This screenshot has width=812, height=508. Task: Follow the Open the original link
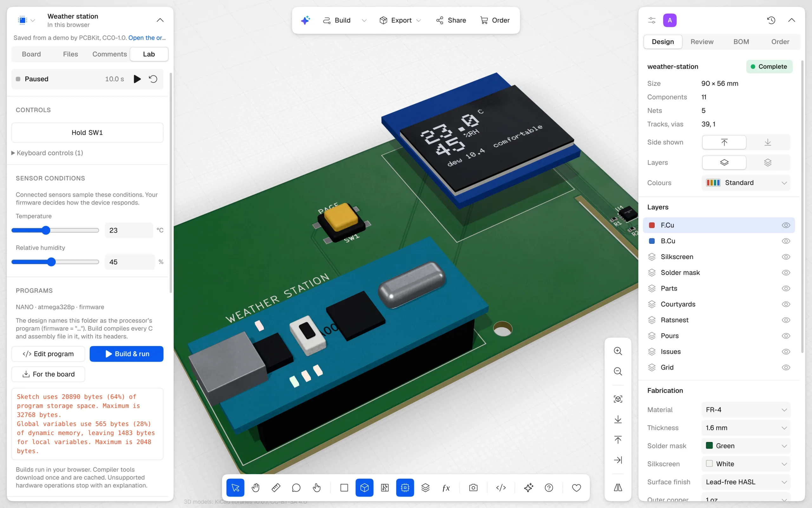[147, 38]
